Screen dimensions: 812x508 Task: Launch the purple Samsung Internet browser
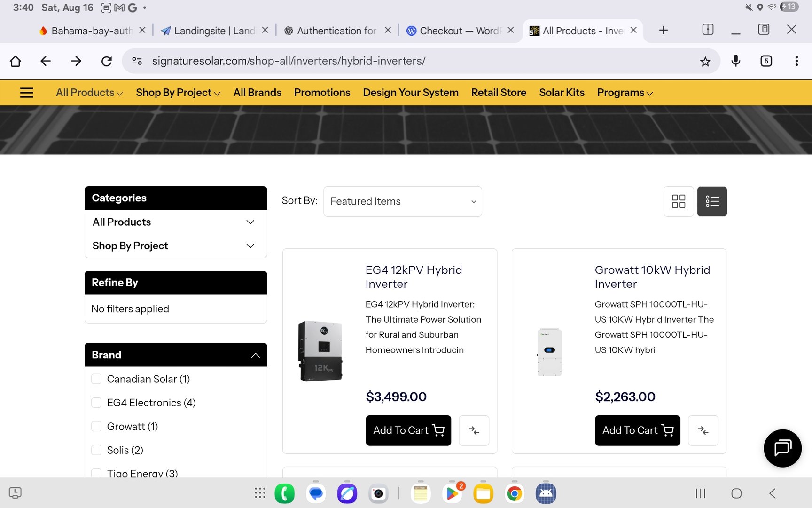coord(347,493)
